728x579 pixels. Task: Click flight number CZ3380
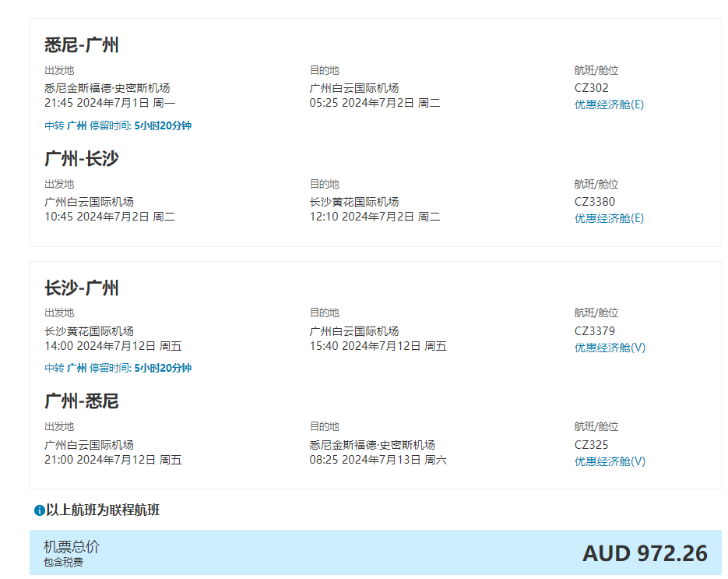(595, 202)
